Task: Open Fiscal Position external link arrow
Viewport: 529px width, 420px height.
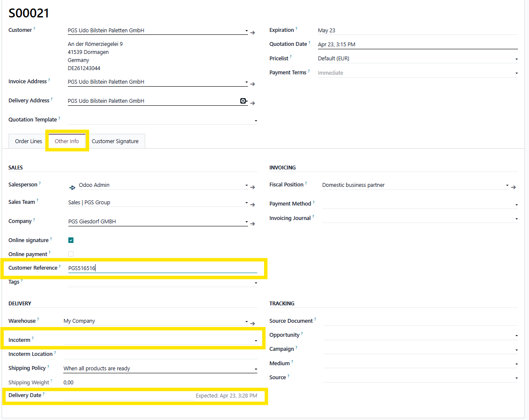Action: [513, 187]
